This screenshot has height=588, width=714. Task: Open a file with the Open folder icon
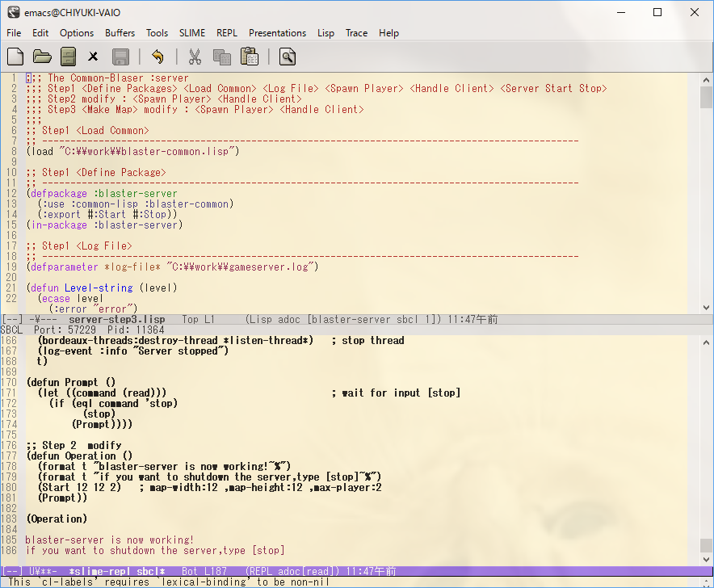point(41,57)
